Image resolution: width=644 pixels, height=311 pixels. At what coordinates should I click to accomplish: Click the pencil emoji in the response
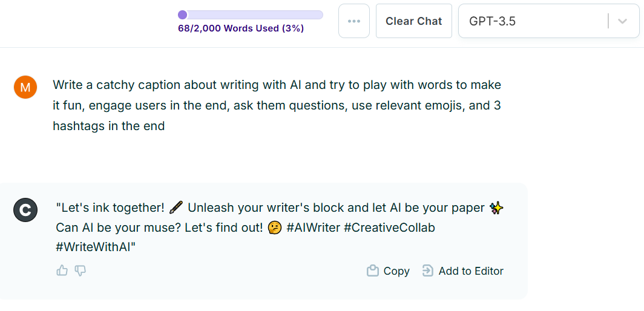point(176,208)
